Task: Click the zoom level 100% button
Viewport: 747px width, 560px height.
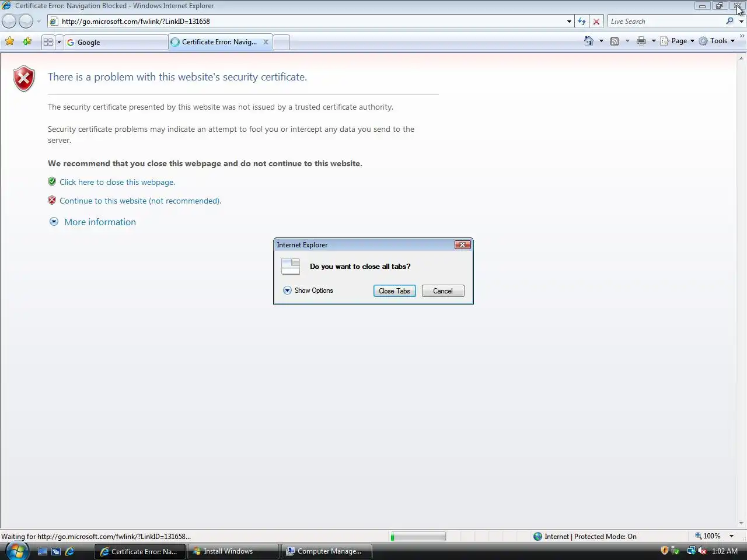Action: click(x=707, y=536)
